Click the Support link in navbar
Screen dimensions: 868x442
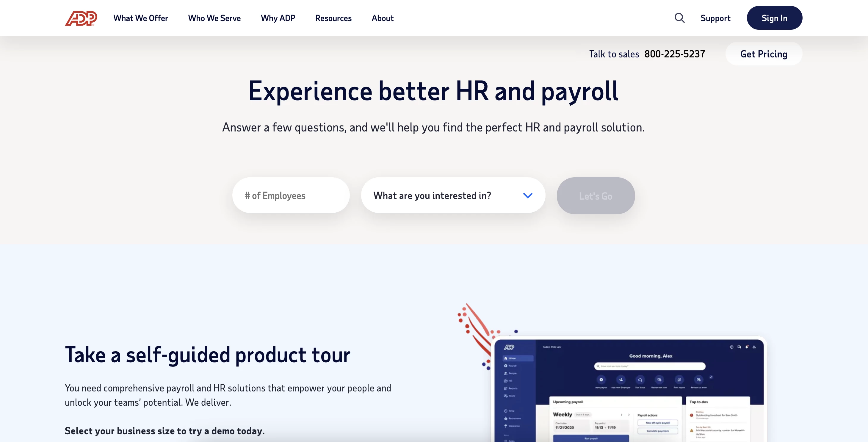tap(716, 18)
